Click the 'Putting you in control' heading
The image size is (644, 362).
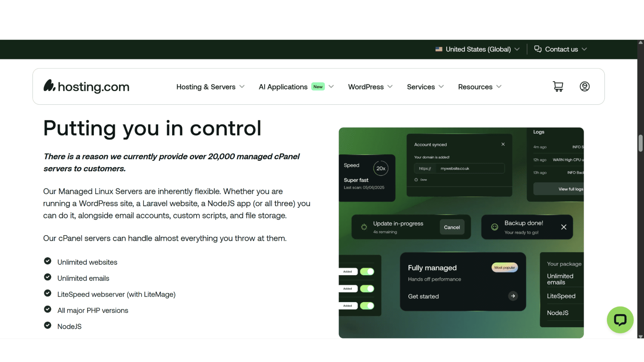152,128
